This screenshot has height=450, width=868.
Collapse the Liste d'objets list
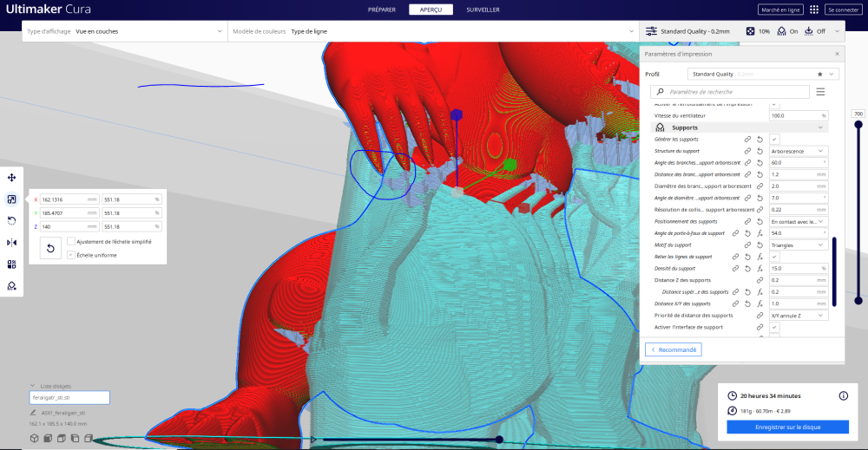[x=33, y=386]
